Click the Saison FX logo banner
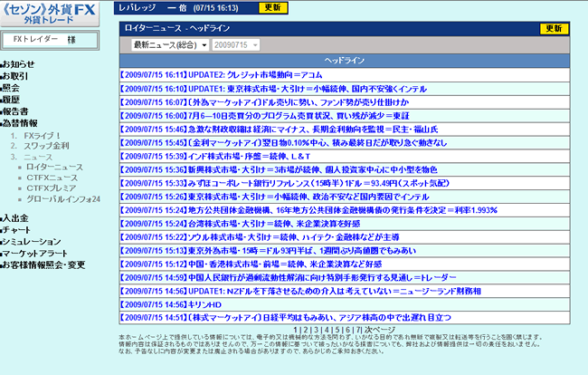 (x=50, y=14)
